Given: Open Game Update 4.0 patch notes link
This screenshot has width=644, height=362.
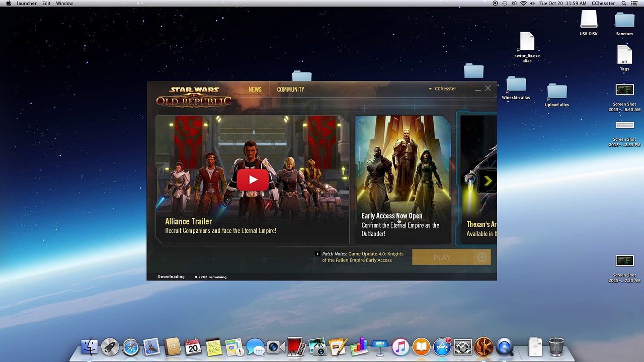Looking at the screenshot, I should pyautogui.click(x=363, y=257).
